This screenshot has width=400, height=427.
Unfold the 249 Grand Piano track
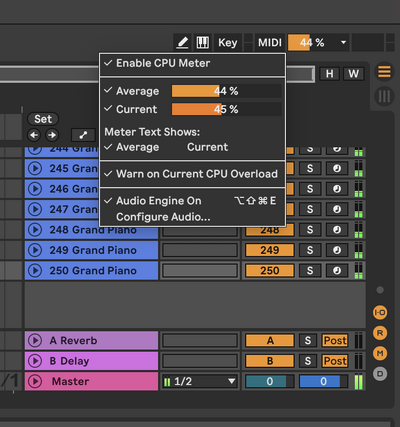[x=35, y=250]
